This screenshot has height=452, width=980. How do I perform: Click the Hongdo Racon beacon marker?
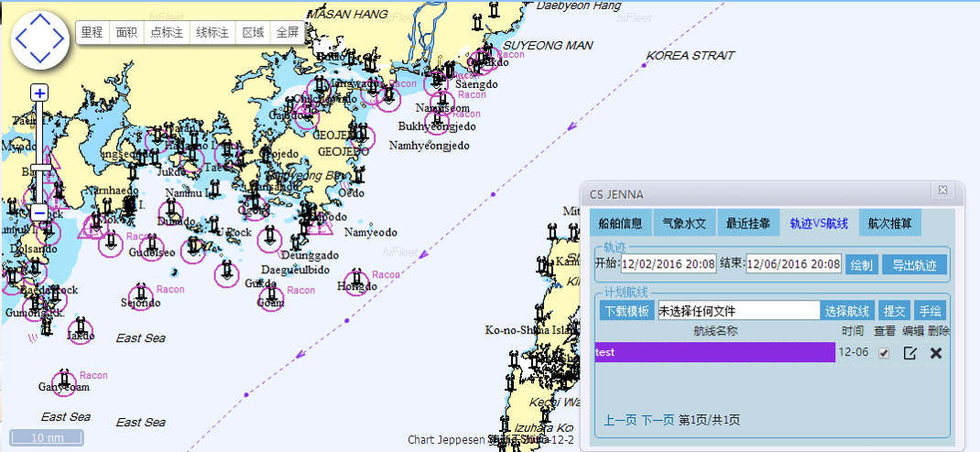pyautogui.click(x=357, y=278)
